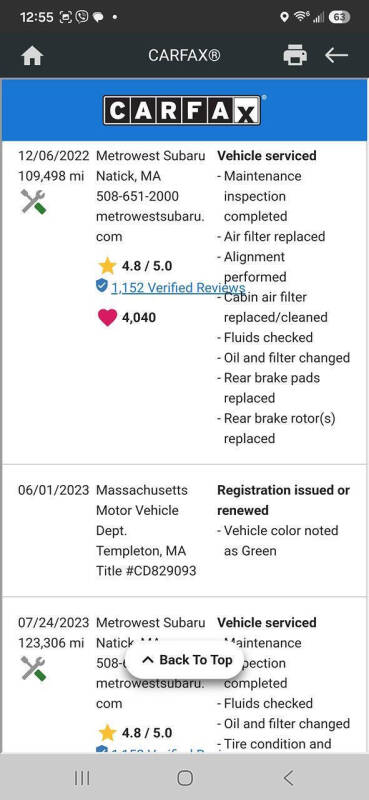Tap the star rating in 07/24/2023 record
369x800 pixels.
click(135, 733)
